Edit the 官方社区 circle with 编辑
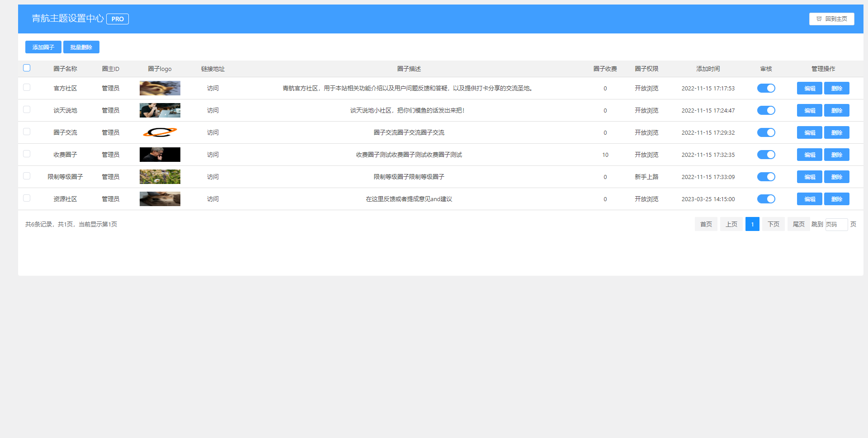Viewport: 868px width, 438px height. [809, 88]
